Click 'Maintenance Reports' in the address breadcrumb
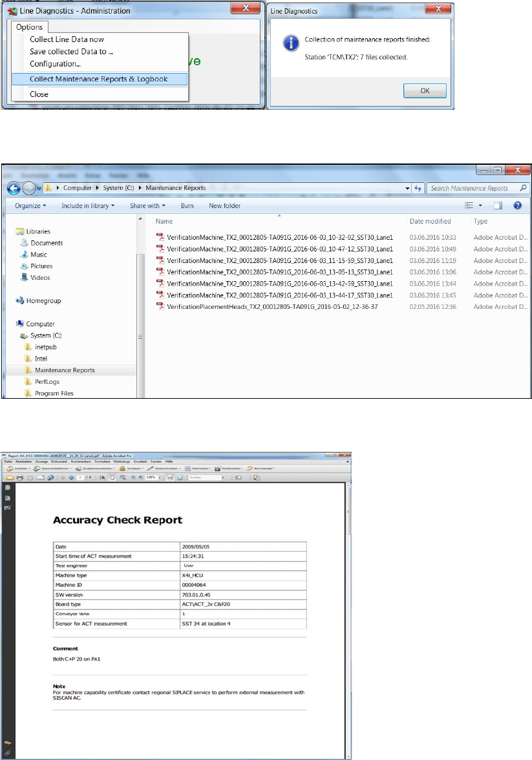The height and width of the screenshot is (760, 532). point(176,188)
